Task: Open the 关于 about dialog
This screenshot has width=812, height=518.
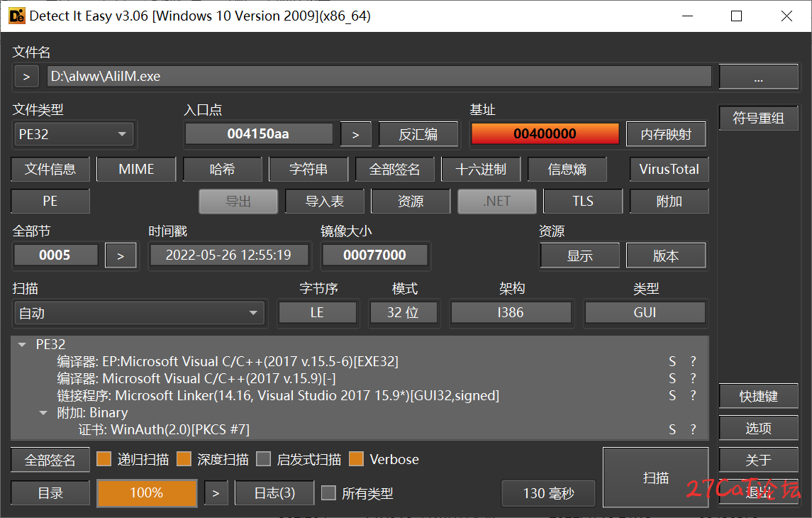Action: 758,460
